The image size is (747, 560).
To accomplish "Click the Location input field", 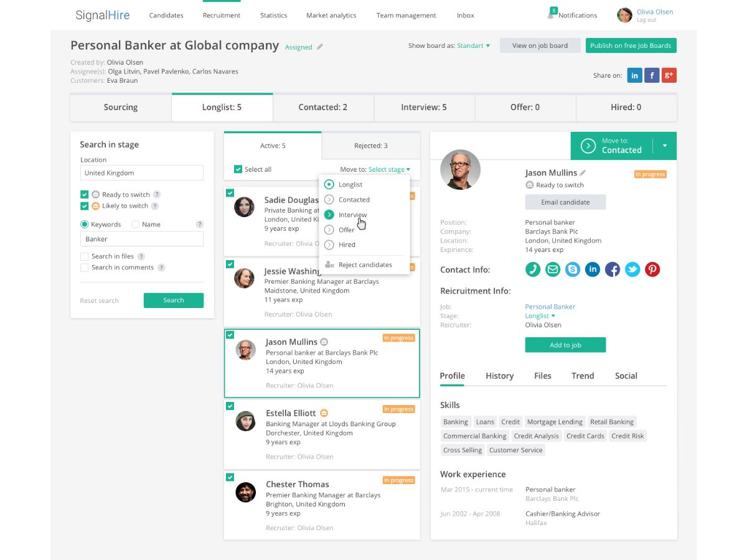I will click(x=142, y=173).
